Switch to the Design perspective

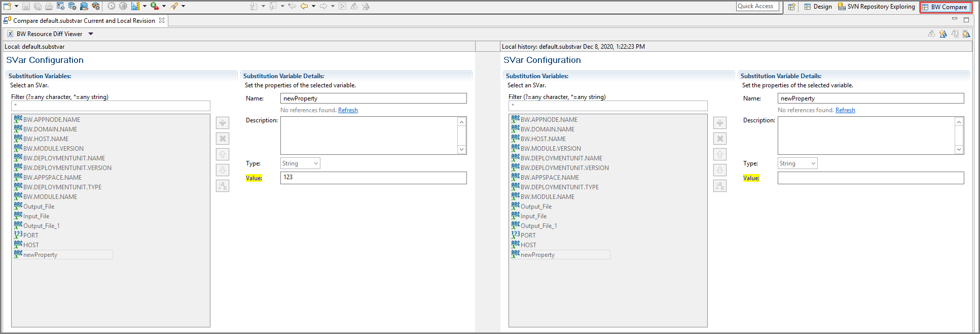(818, 7)
